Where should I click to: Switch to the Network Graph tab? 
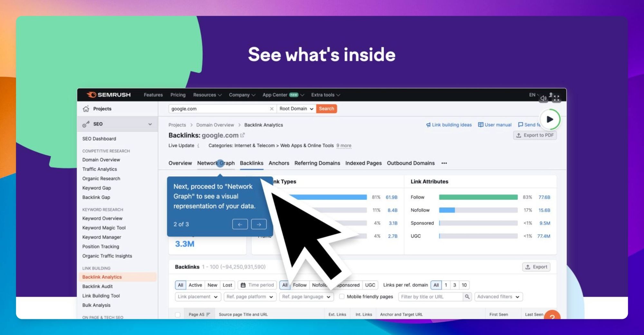(x=216, y=163)
